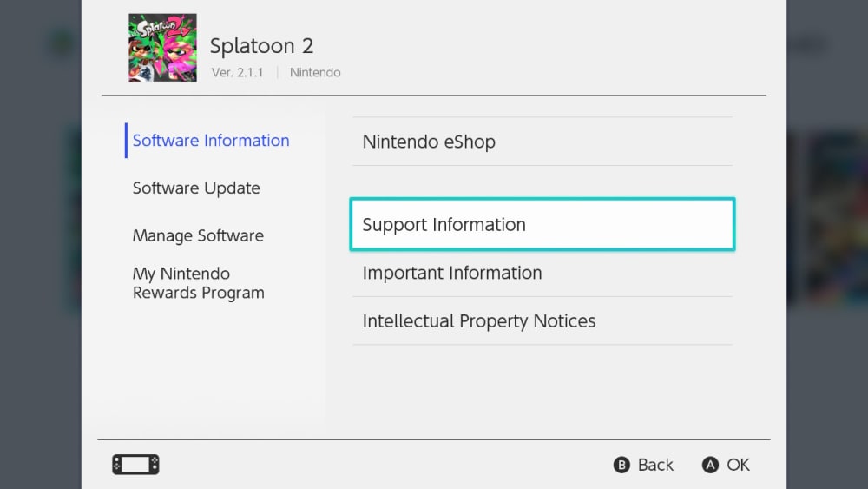Open Important Information
The width and height of the screenshot is (868, 489).
coord(452,273)
